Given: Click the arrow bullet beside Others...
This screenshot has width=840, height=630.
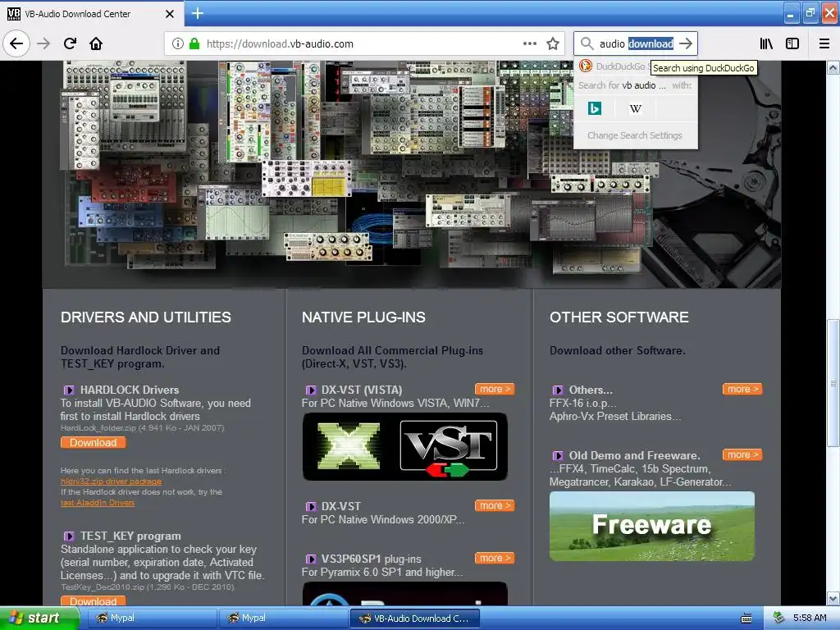Looking at the screenshot, I should click(558, 390).
